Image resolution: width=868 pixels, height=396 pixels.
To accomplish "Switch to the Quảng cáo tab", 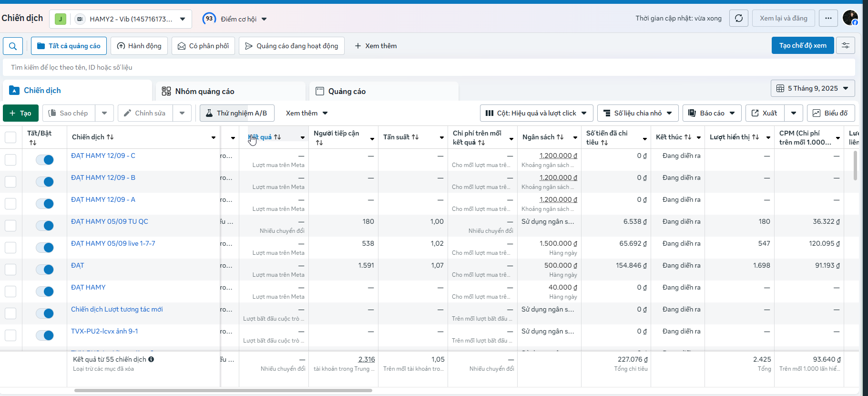I will tap(384, 91).
